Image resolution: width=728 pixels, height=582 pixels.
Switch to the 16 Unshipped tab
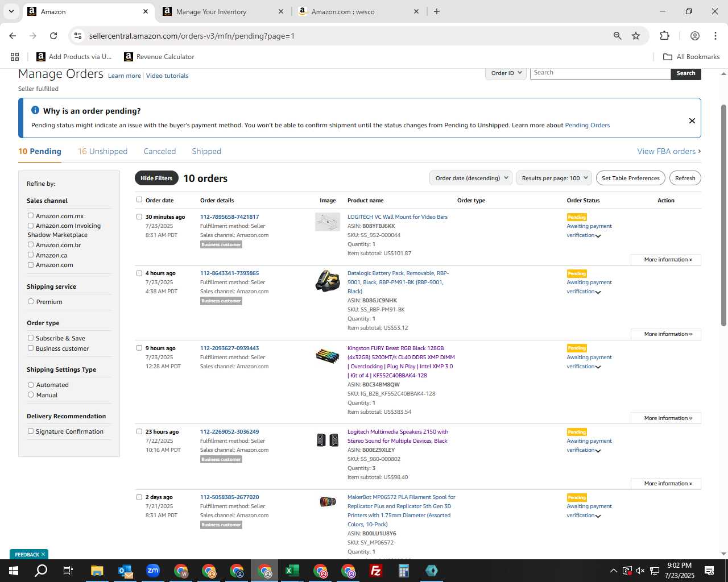click(x=102, y=151)
